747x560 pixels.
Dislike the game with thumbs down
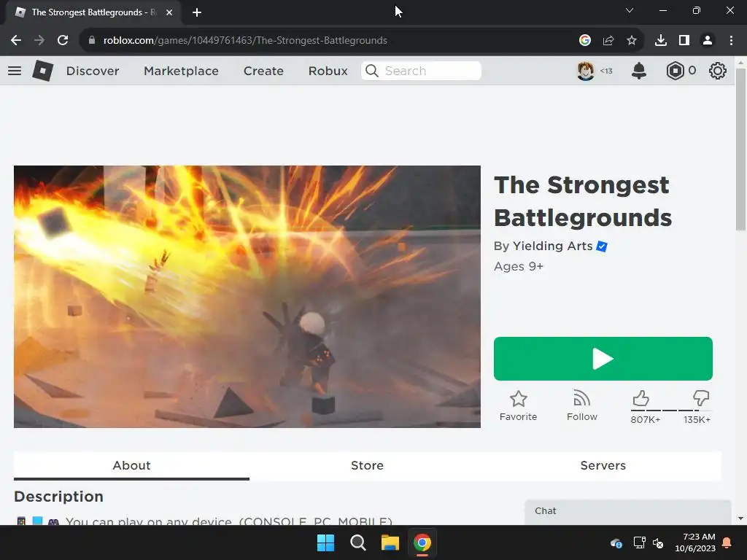tap(701, 398)
